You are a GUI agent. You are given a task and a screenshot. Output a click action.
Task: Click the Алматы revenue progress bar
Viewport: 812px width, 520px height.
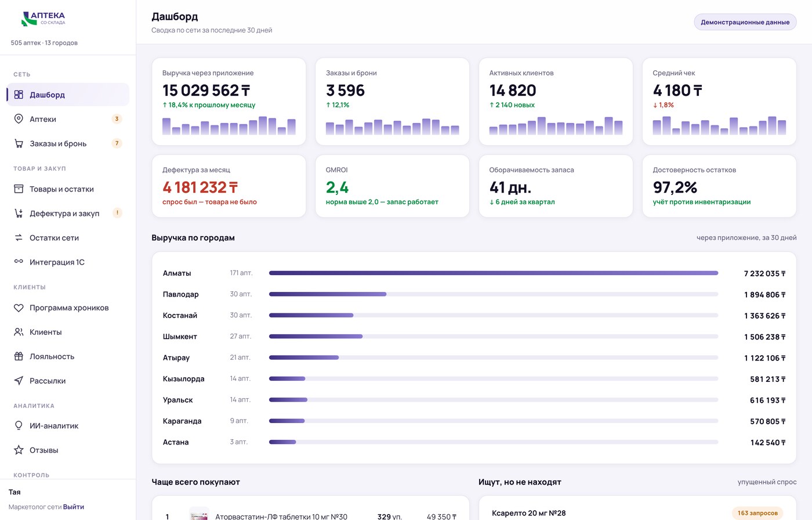pos(494,273)
